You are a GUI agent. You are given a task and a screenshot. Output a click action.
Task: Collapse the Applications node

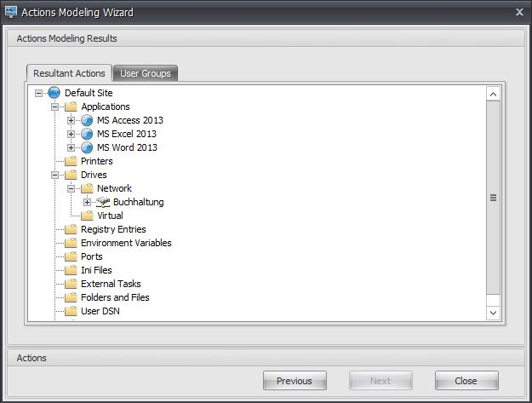pos(55,107)
